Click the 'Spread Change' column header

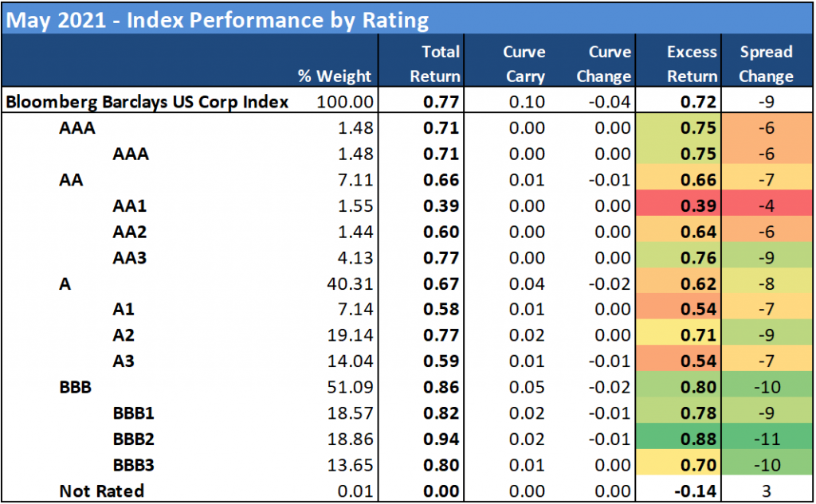766,64
